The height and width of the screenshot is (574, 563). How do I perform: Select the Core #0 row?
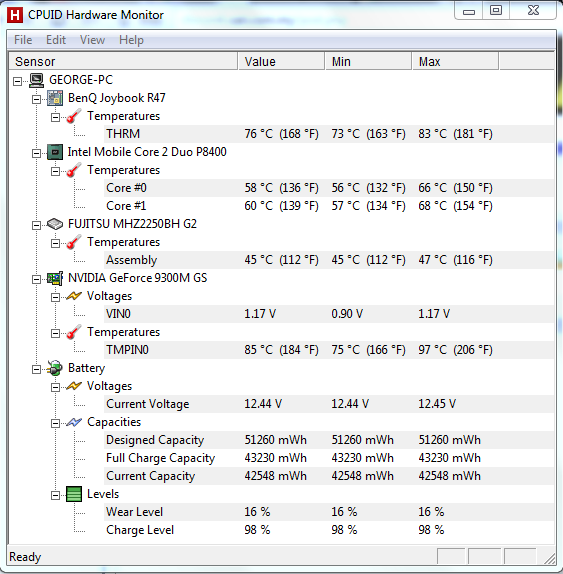pos(329,188)
